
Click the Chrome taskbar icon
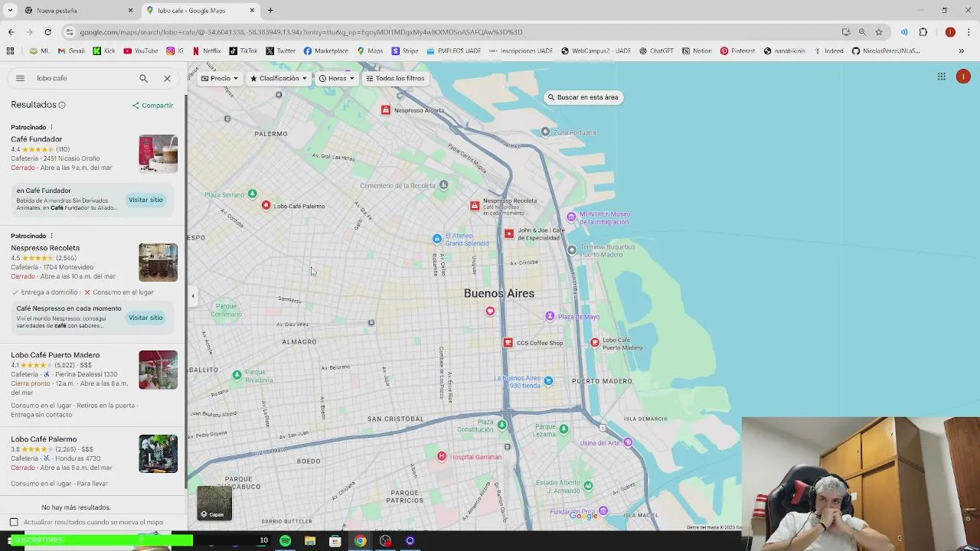coord(360,541)
